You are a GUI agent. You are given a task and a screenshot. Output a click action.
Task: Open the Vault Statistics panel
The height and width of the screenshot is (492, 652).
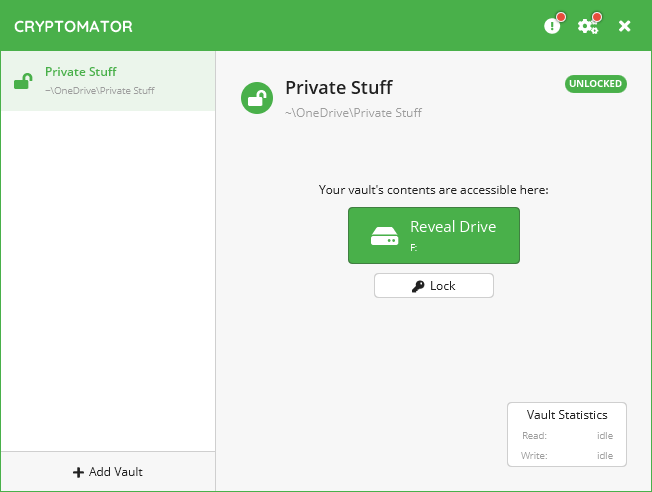567,415
